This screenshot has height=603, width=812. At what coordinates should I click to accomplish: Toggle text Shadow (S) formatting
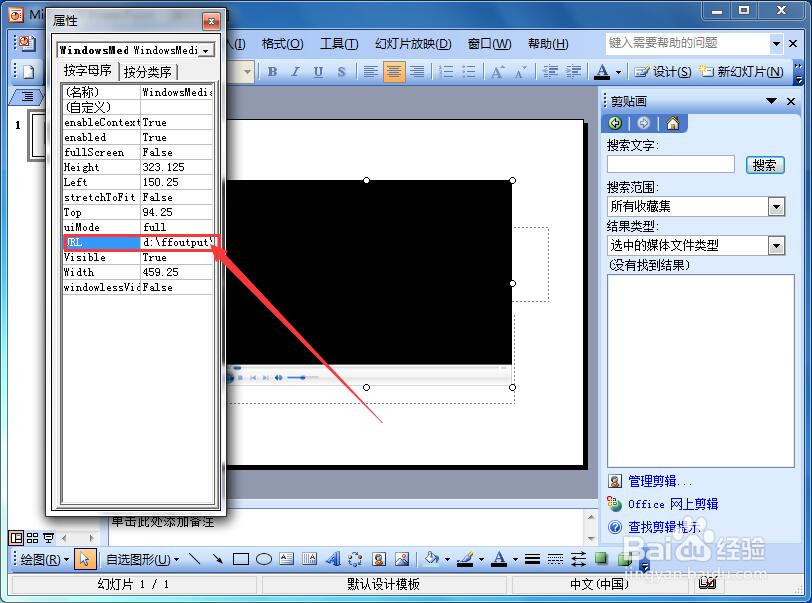click(341, 72)
